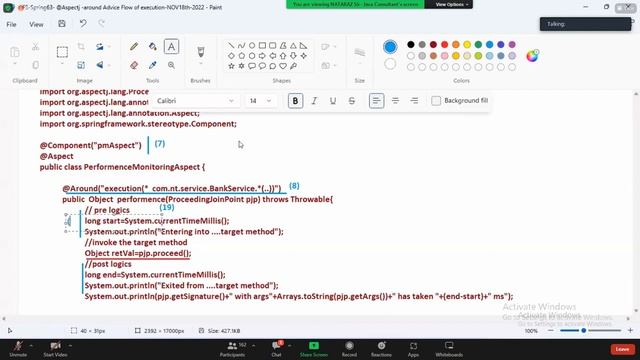Set text alignment to left
Screen dimensions: 640x360
click(x=376, y=101)
